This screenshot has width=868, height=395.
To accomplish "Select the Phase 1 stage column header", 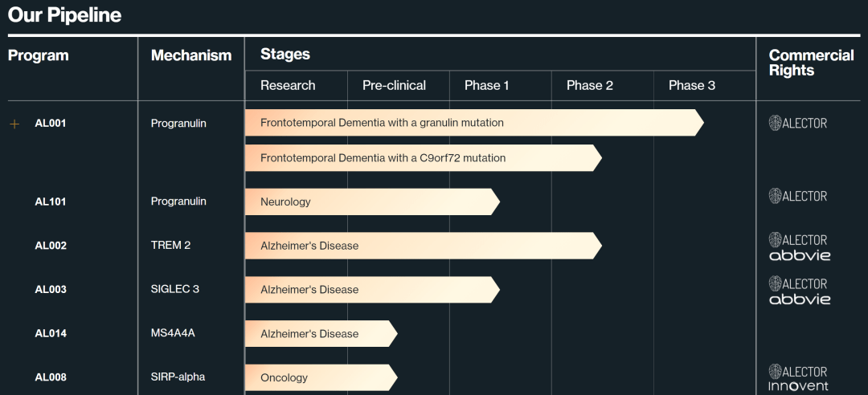I will (x=486, y=85).
